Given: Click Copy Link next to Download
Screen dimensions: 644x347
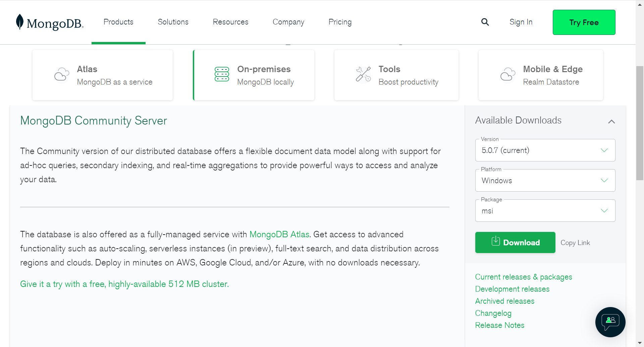Looking at the screenshot, I should tap(575, 243).
